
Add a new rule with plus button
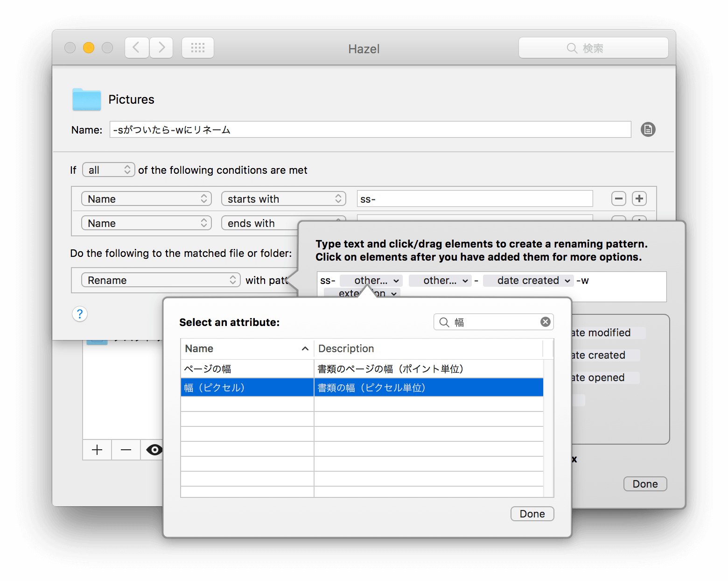coord(97,450)
